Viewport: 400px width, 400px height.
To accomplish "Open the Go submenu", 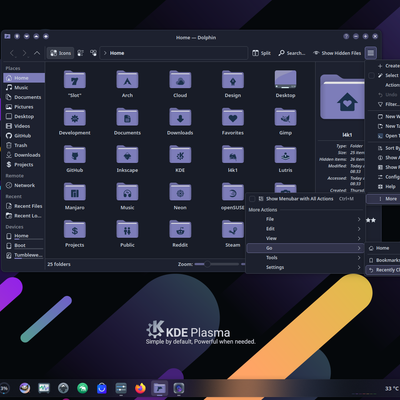I will coord(305,248).
